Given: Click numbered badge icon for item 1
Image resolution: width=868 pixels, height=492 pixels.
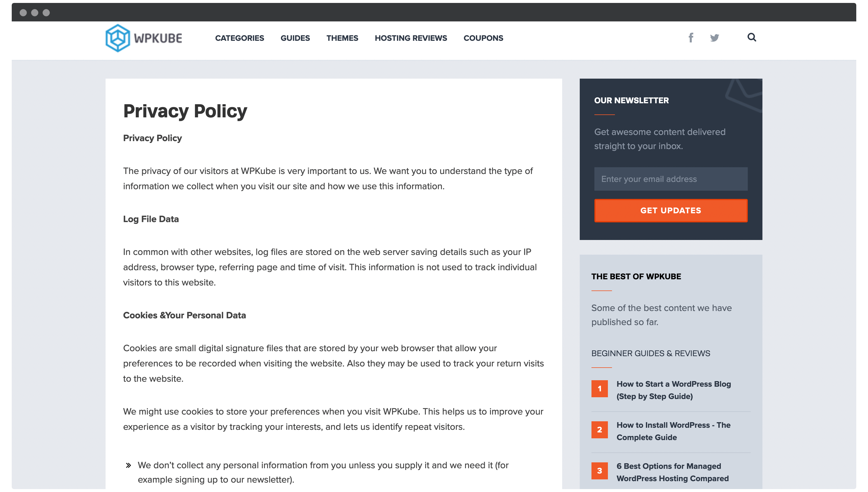Looking at the screenshot, I should (x=600, y=388).
